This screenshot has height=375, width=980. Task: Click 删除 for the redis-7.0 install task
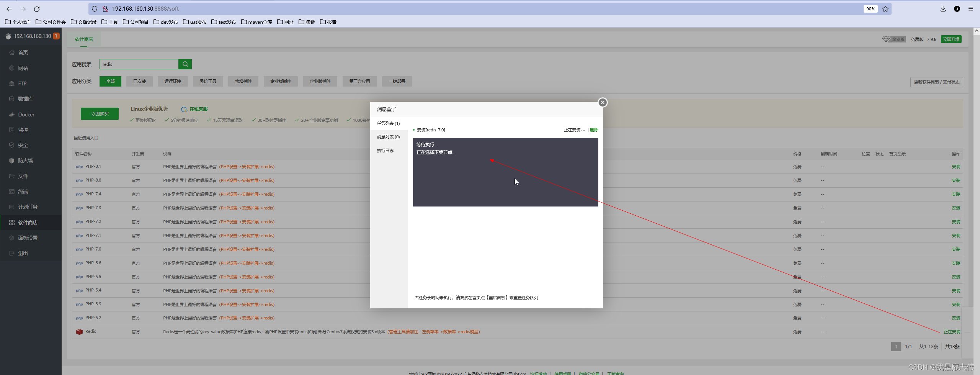pyautogui.click(x=594, y=130)
